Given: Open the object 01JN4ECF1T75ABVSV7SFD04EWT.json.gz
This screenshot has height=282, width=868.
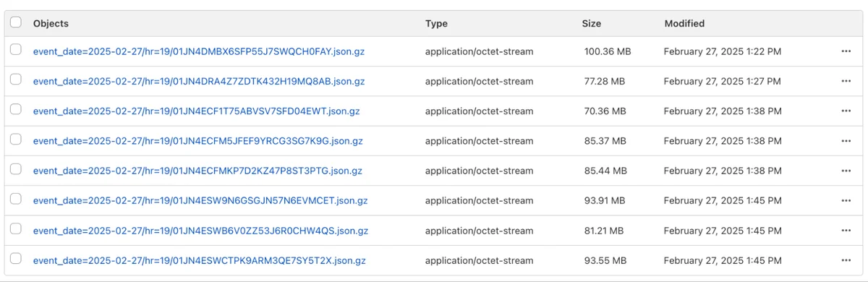Looking at the screenshot, I should click(196, 111).
